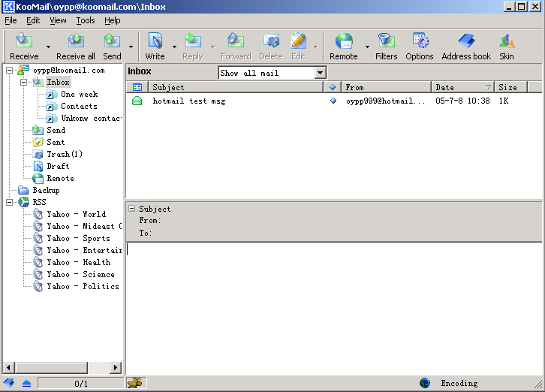The width and height of the screenshot is (545, 392).
Task: Click the eject triangle status bar icon
Action: (x=27, y=383)
